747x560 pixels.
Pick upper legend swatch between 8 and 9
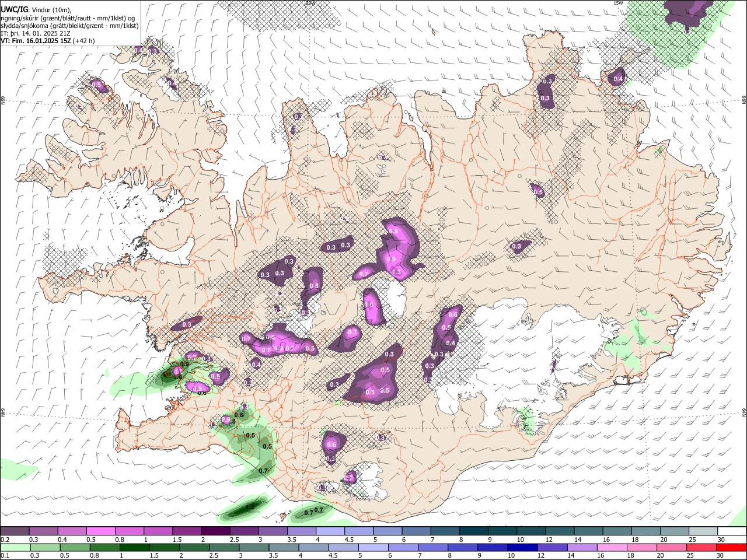[x=474, y=531]
